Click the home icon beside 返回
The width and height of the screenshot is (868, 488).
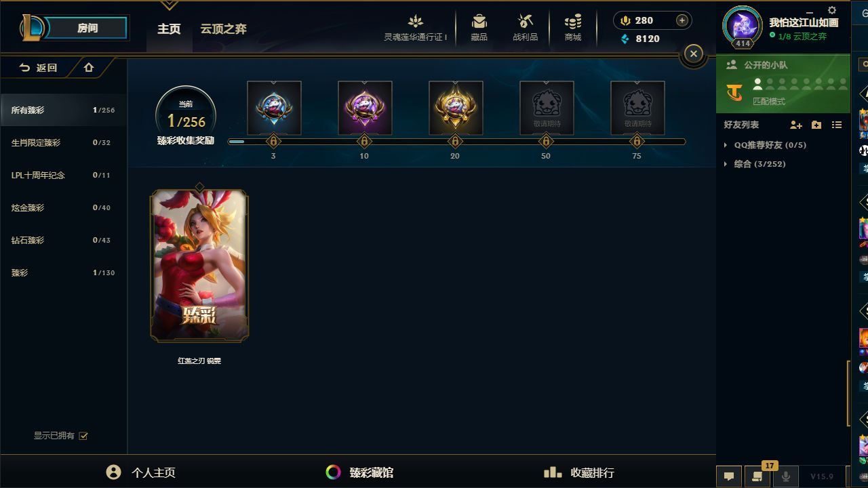click(x=89, y=68)
